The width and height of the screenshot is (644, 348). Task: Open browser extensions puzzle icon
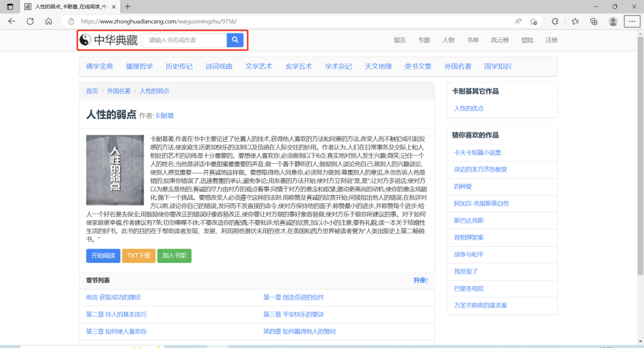[x=555, y=21]
